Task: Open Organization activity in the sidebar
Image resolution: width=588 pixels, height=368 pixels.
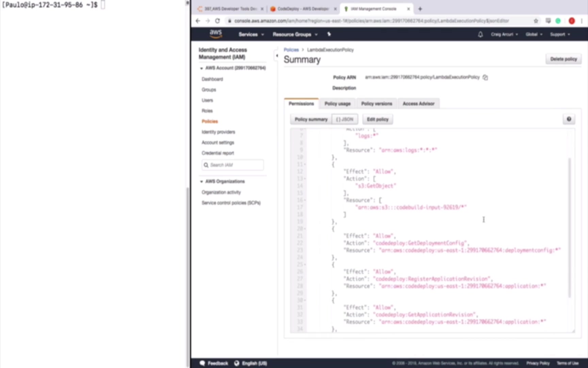Action: pyautogui.click(x=221, y=192)
